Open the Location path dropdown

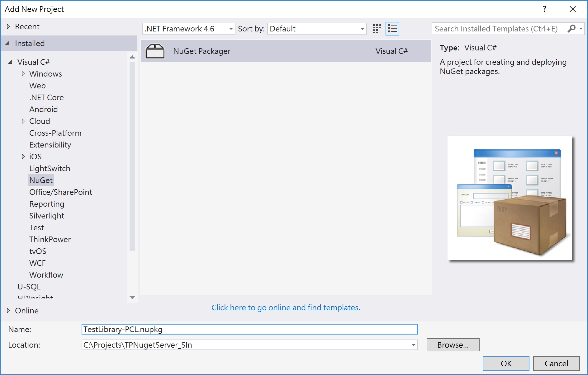tap(413, 345)
